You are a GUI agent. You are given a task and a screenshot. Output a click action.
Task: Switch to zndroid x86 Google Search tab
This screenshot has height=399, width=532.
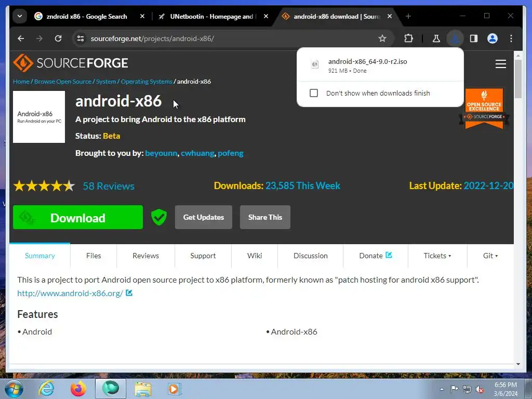pos(87,16)
